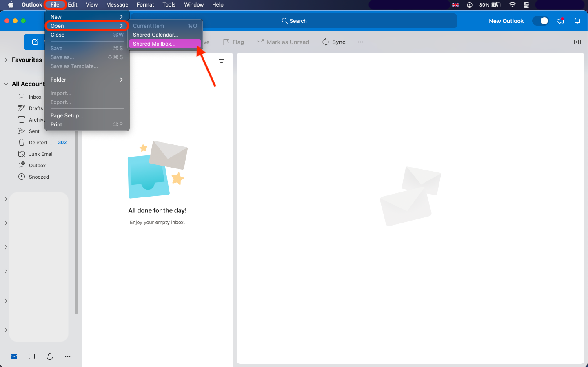Image resolution: width=588 pixels, height=367 pixels.
Task: Toggle the hamburger sidebar menu icon
Action: click(x=12, y=42)
